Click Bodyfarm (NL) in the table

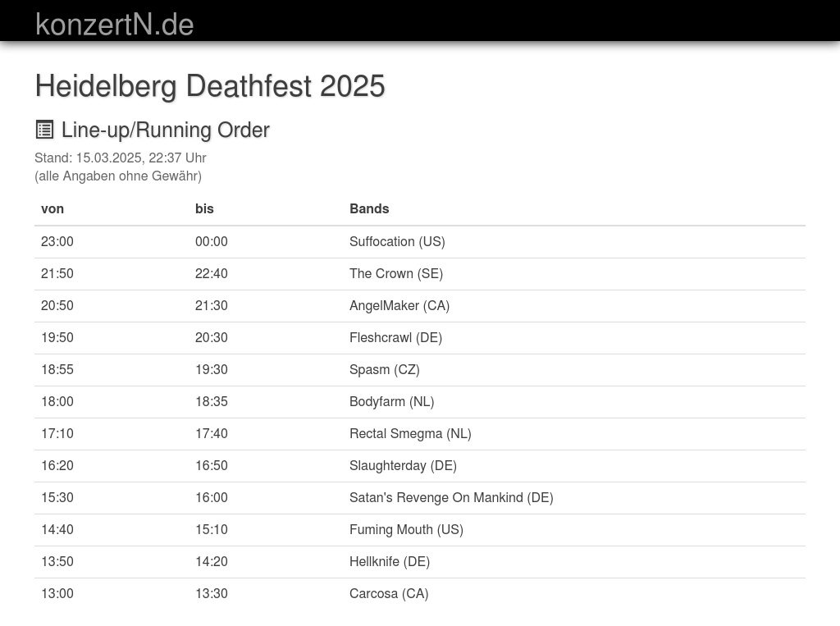[391, 401]
